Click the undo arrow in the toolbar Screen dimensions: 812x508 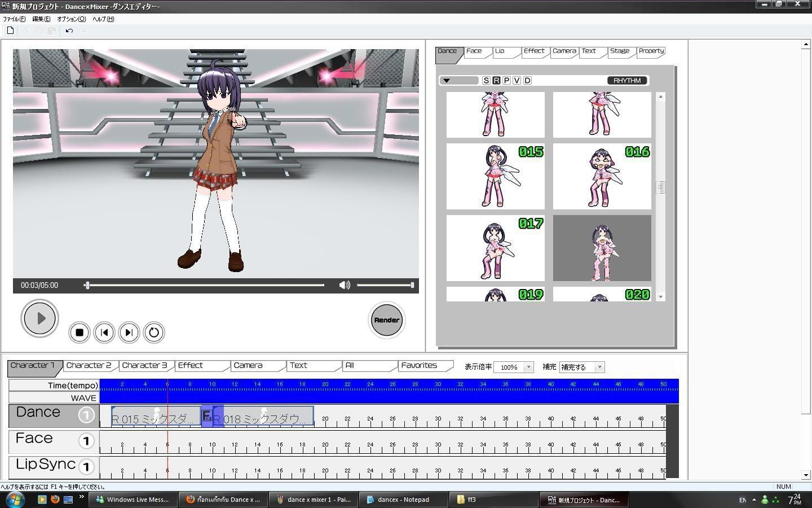pyautogui.click(x=69, y=30)
